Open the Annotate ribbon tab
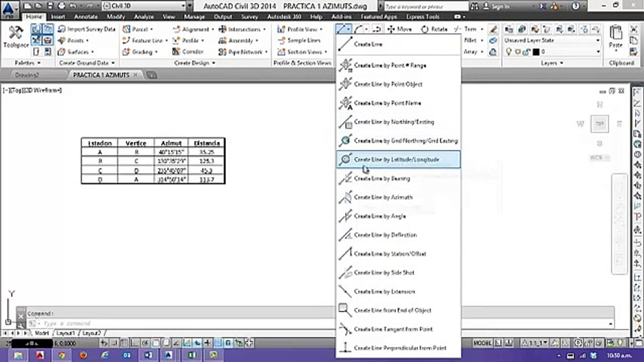644x362 pixels. pos(86,17)
